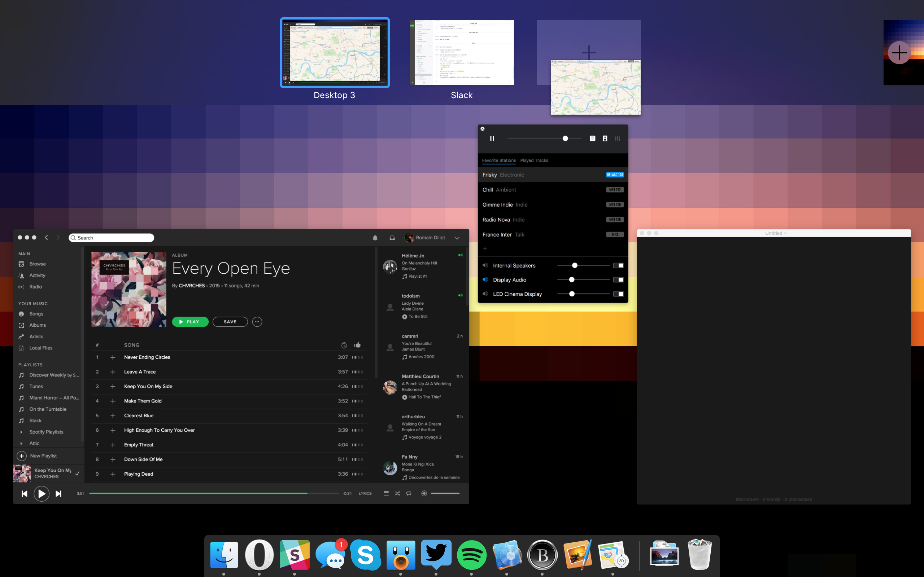Open Romain Dillet account dropdown arrow
The height and width of the screenshot is (577, 924).
pos(457,238)
